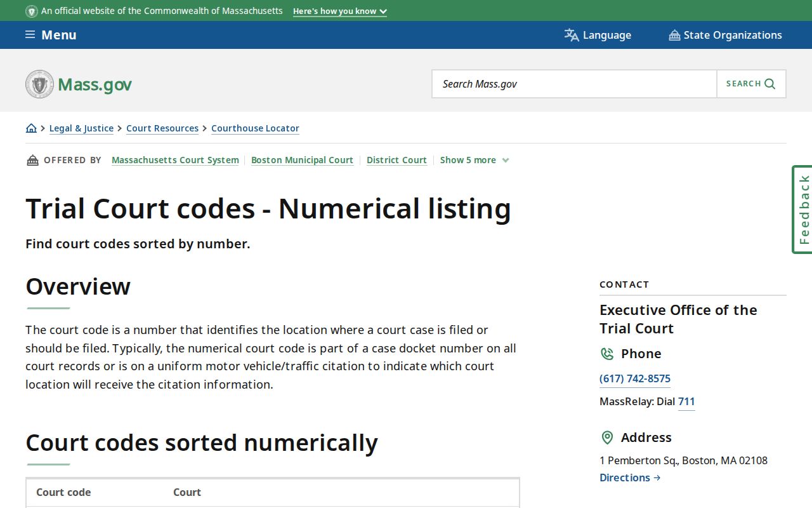Click the location pin Address icon
This screenshot has width=812, height=508.
(x=607, y=438)
